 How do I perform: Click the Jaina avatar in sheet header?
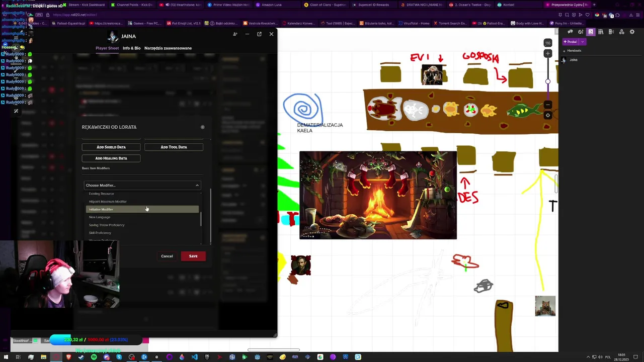click(x=113, y=36)
